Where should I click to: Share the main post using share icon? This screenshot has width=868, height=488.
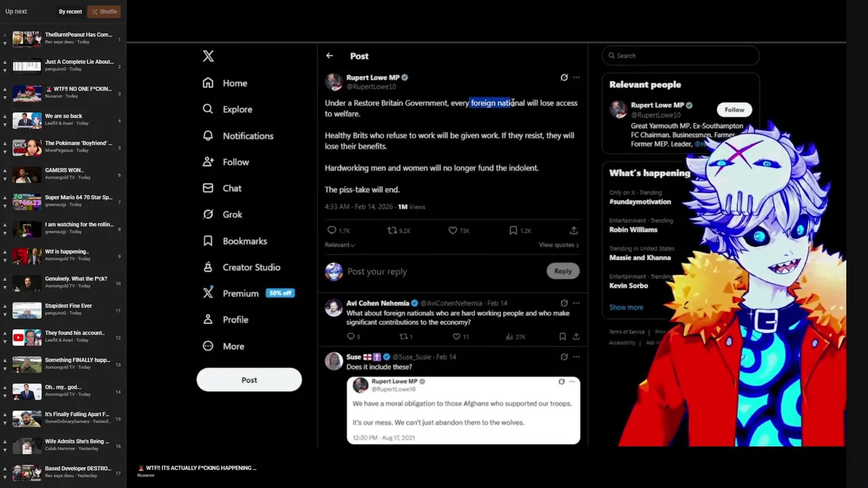[x=574, y=230]
